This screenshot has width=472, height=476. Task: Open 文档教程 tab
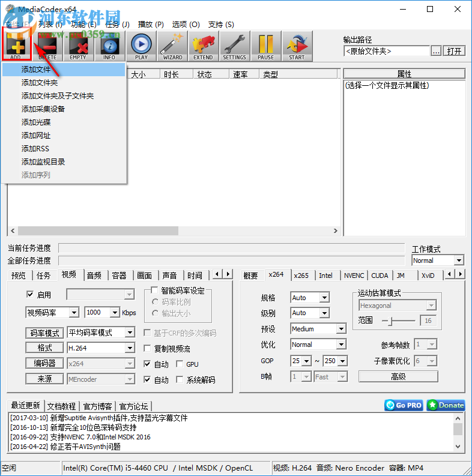click(x=61, y=406)
